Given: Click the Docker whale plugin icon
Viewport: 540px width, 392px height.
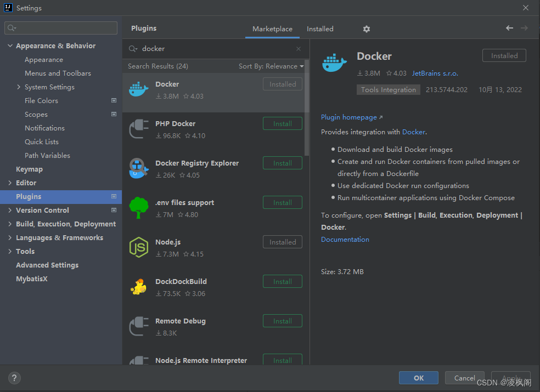Looking at the screenshot, I should pyautogui.click(x=139, y=89).
